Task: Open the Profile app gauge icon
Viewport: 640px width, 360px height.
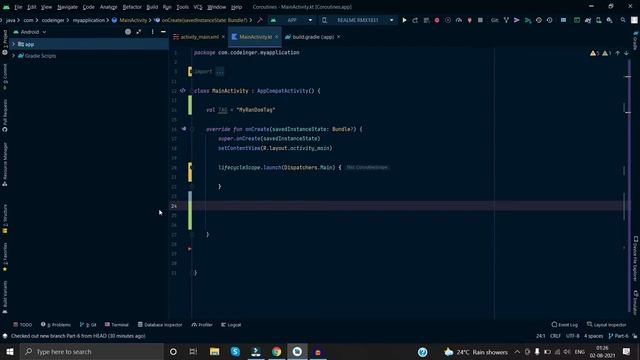Action: 459,20
